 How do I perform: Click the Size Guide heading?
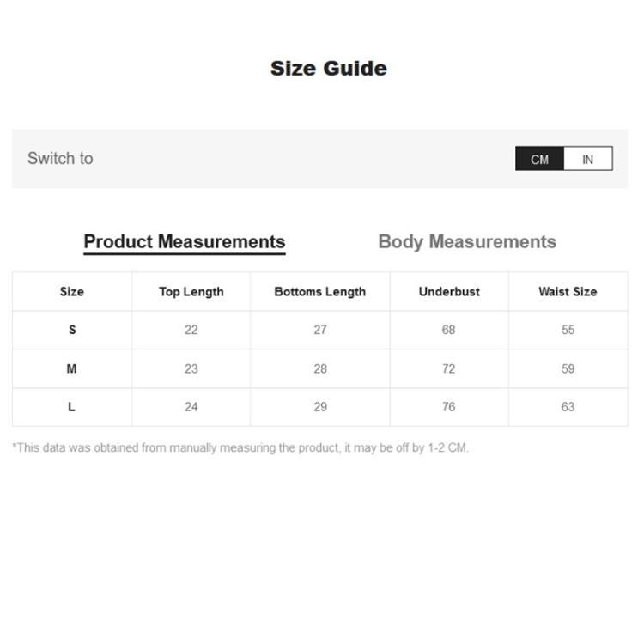[x=329, y=69]
